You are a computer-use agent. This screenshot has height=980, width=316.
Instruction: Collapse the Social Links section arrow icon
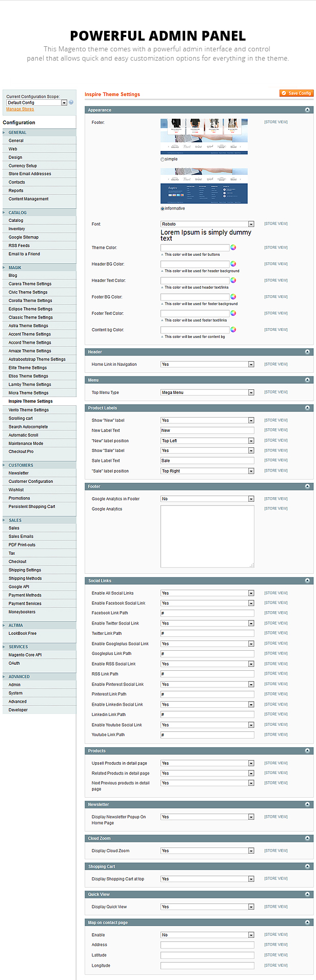[x=307, y=581]
